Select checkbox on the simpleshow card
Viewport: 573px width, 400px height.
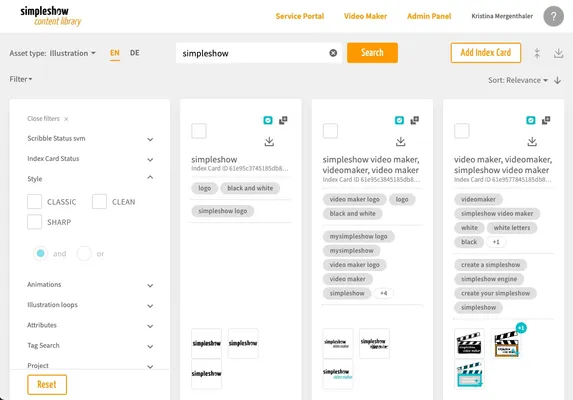pos(199,131)
